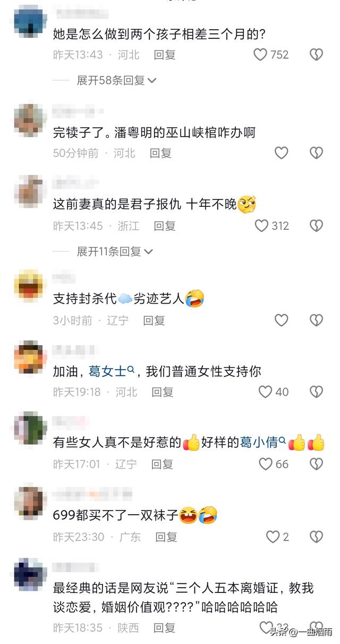340x644 pixels.
Task: Like the 潘粤明 comment from 50分钟前
Action: (x=281, y=153)
